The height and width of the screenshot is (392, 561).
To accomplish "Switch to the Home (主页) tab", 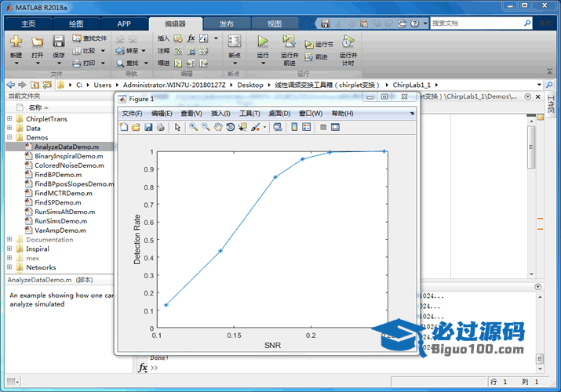I will click(x=28, y=24).
